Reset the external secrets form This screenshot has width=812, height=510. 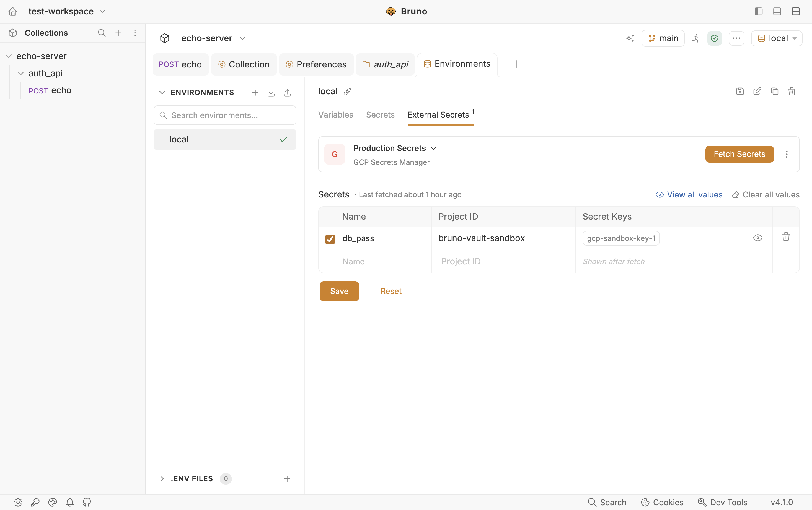click(x=391, y=291)
